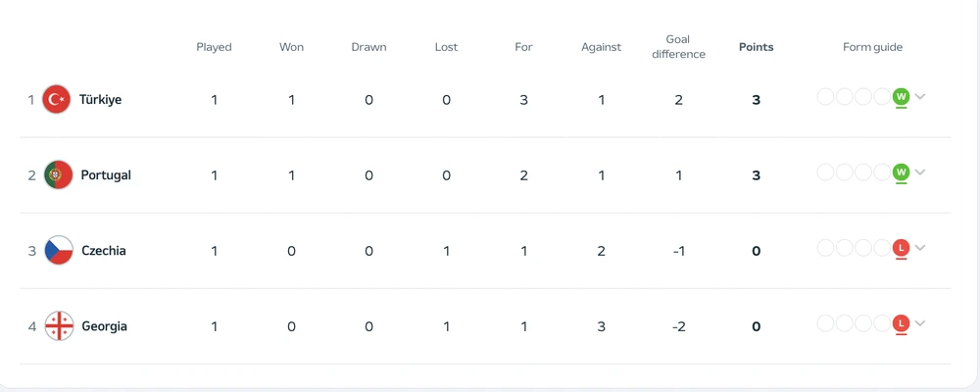The image size is (980, 392).
Task: Click the Georgia flag icon
Action: pos(59,325)
